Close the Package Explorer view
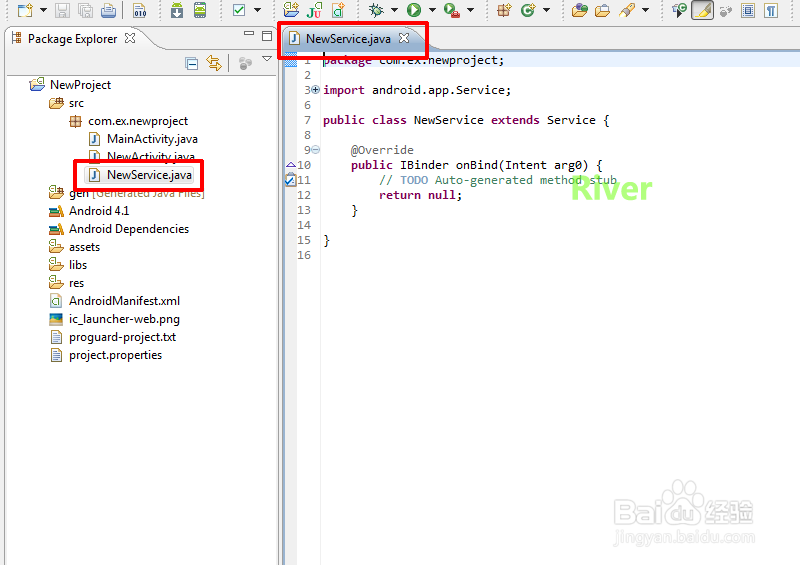The width and height of the screenshot is (800, 565). (x=130, y=38)
